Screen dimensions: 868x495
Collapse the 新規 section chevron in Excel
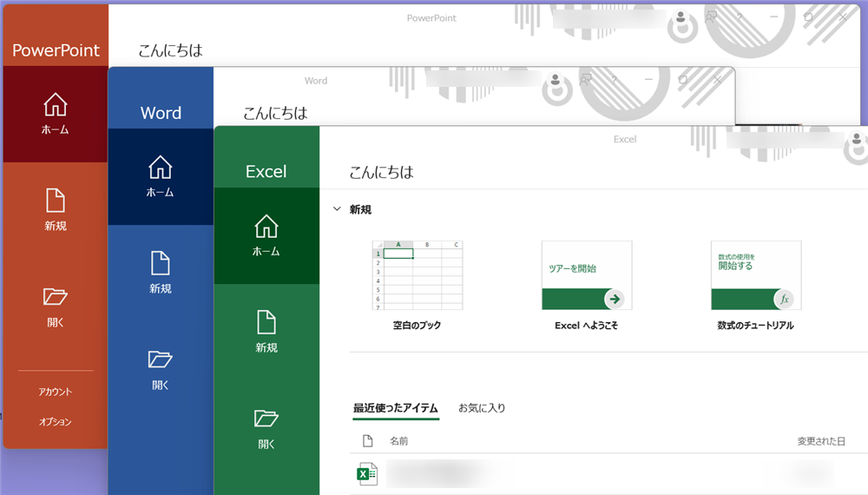(337, 209)
